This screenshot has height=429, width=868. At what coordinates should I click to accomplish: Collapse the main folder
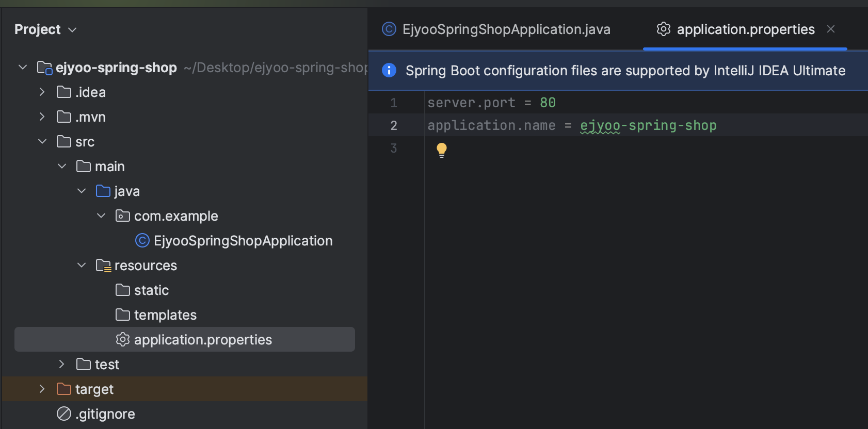tap(62, 167)
